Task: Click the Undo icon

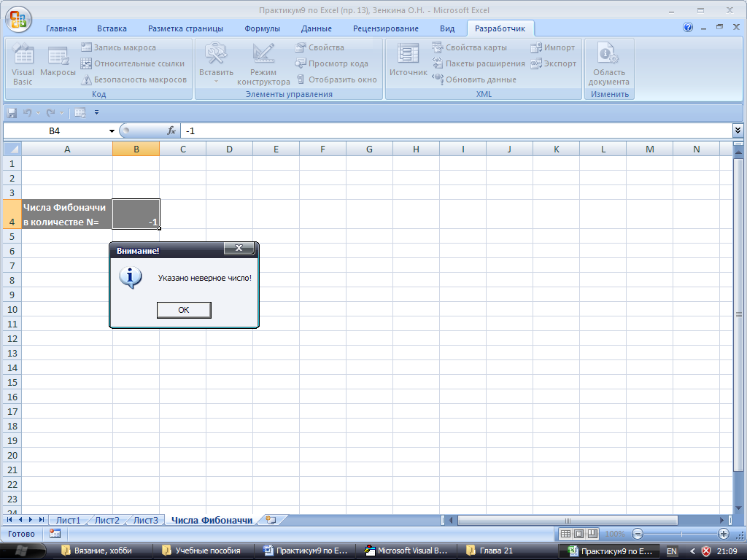Action: pyautogui.click(x=27, y=113)
